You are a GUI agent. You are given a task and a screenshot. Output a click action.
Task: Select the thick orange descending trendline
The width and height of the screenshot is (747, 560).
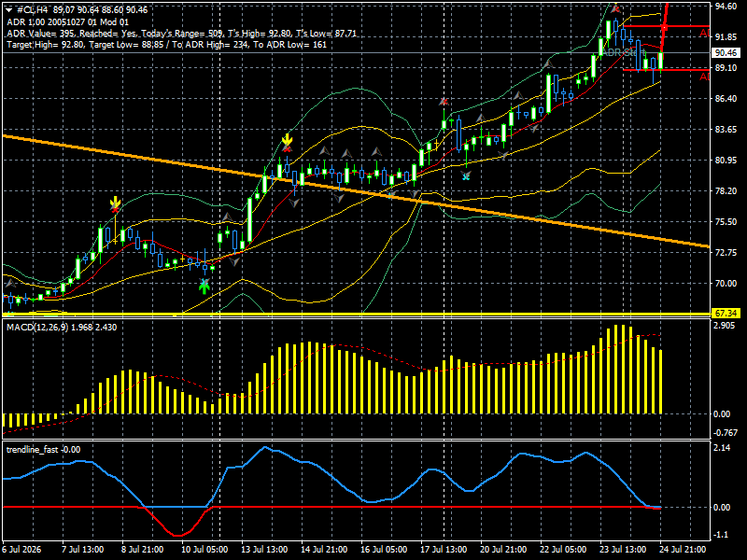click(356, 191)
